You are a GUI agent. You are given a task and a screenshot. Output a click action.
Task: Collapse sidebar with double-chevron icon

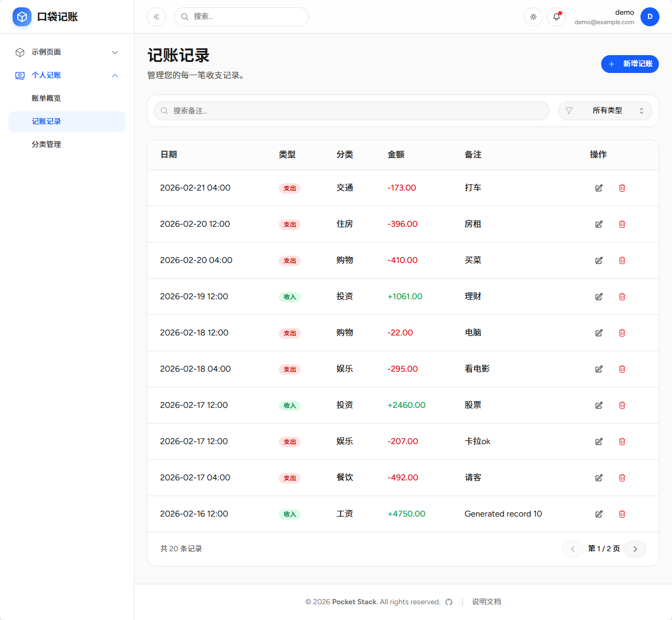click(x=156, y=17)
